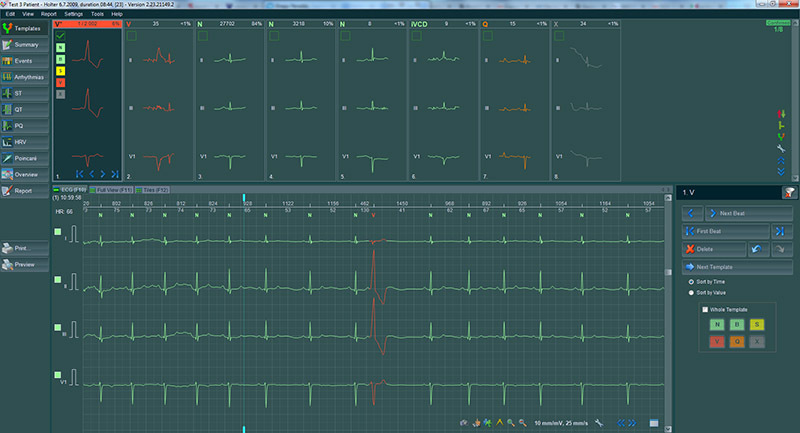
Task: Open the Settings menu
Action: coord(73,15)
